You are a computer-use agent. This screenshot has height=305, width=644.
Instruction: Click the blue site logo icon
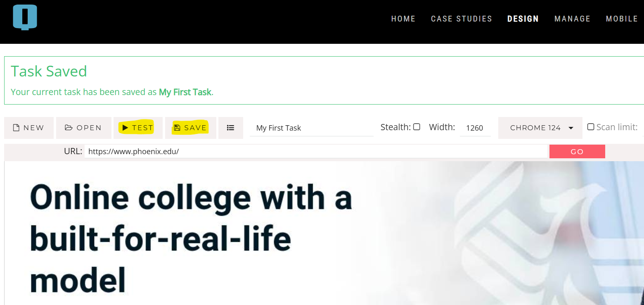(25, 17)
